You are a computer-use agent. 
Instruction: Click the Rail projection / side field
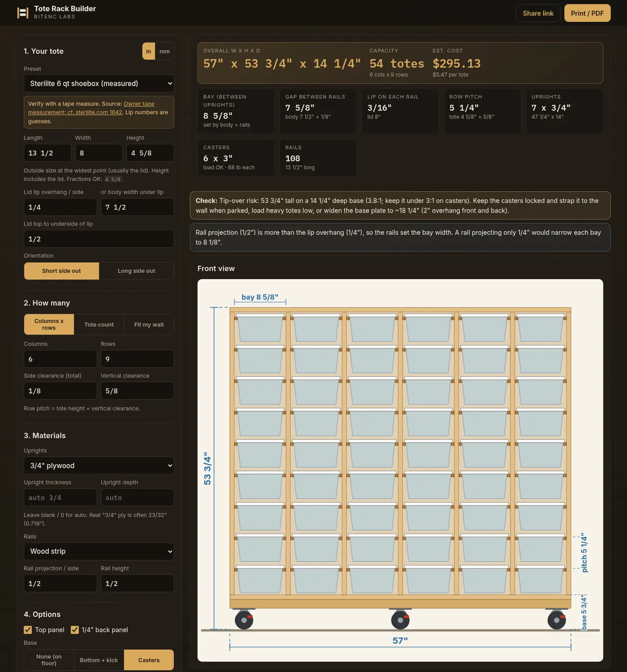(60, 583)
